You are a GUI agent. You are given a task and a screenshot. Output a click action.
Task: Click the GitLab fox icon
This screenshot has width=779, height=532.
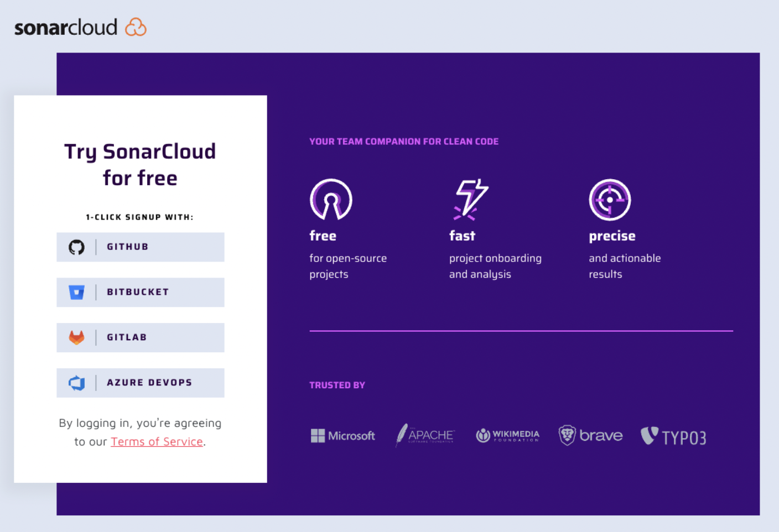point(76,337)
